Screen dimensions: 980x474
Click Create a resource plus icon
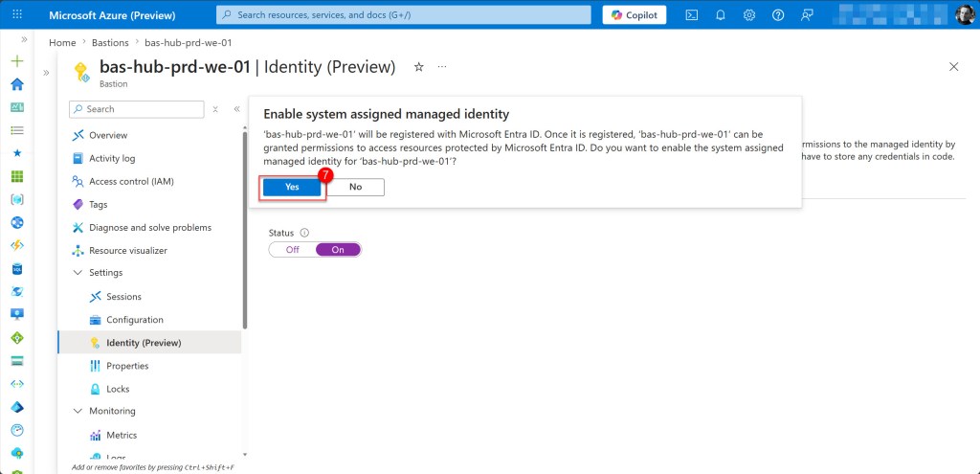(x=16, y=61)
